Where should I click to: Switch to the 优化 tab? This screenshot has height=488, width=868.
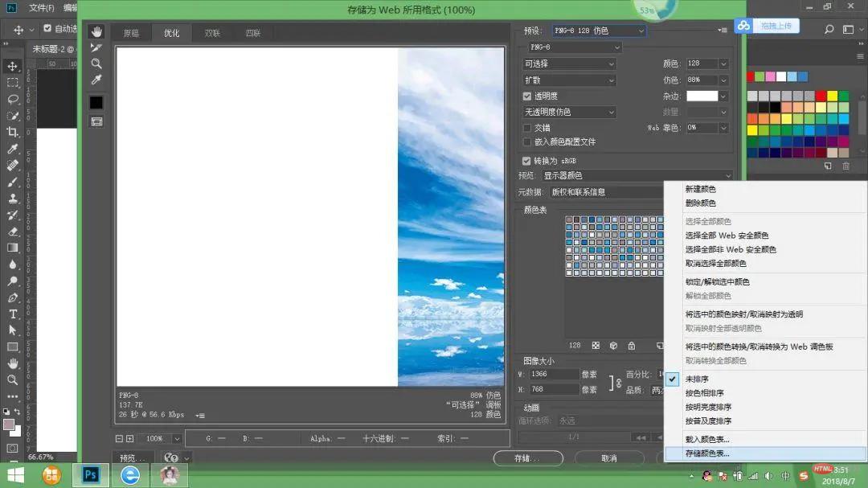tap(172, 33)
